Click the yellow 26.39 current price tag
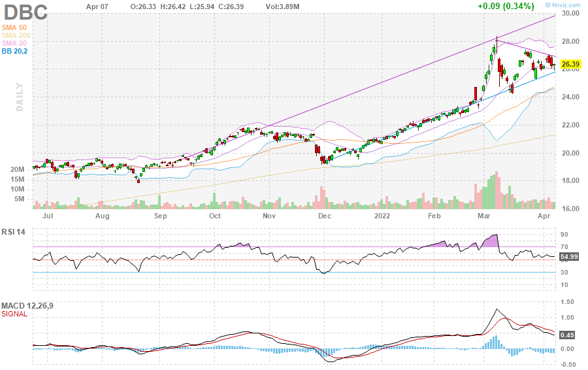 point(570,64)
